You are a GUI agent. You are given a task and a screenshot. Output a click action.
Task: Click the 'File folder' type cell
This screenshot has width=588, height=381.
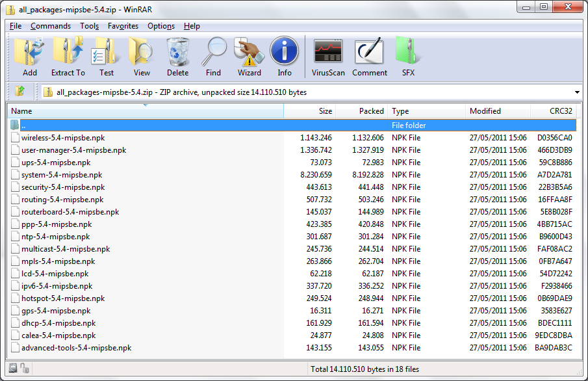point(409,125)
